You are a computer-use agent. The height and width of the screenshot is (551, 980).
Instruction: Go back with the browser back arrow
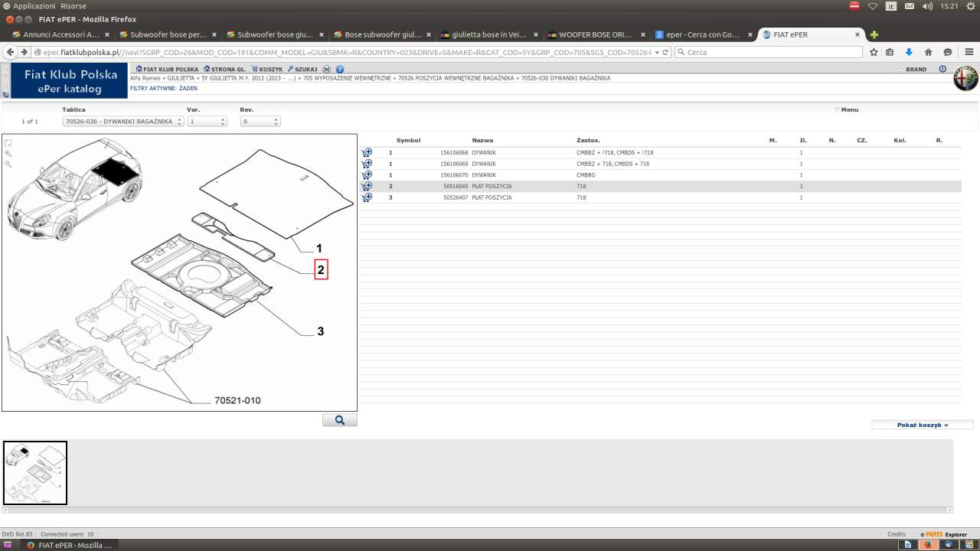pyautogui.click(x=11, y=52)
